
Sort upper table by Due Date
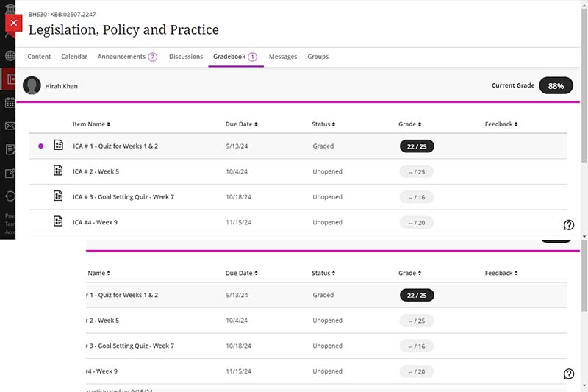241,124
